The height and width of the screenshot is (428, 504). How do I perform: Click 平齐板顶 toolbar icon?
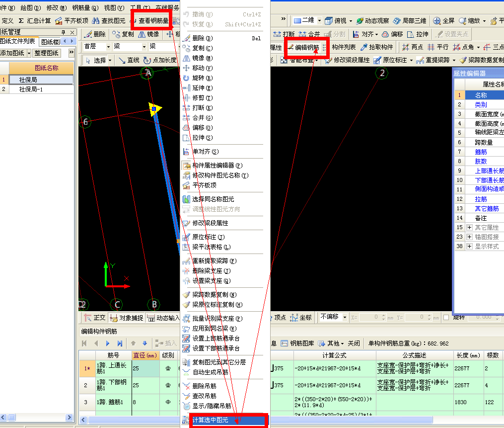59,21
